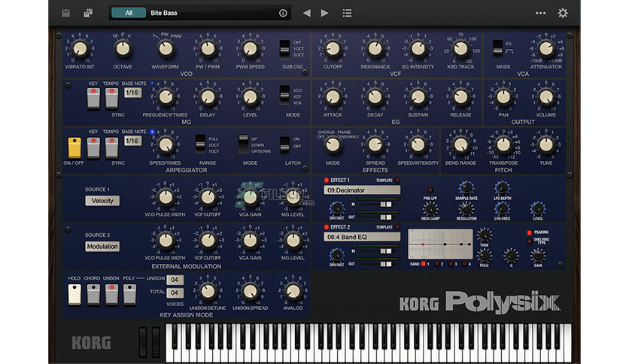Click the EQ curve display
The image size is (629, 364).
(x=440, y=244)
